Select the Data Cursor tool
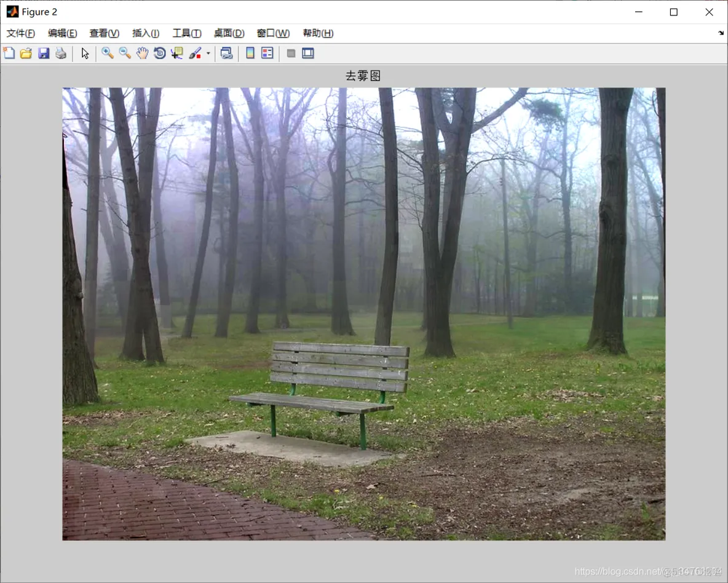The image size is (728, 583). pyautogui.click(x=177, y=53)
